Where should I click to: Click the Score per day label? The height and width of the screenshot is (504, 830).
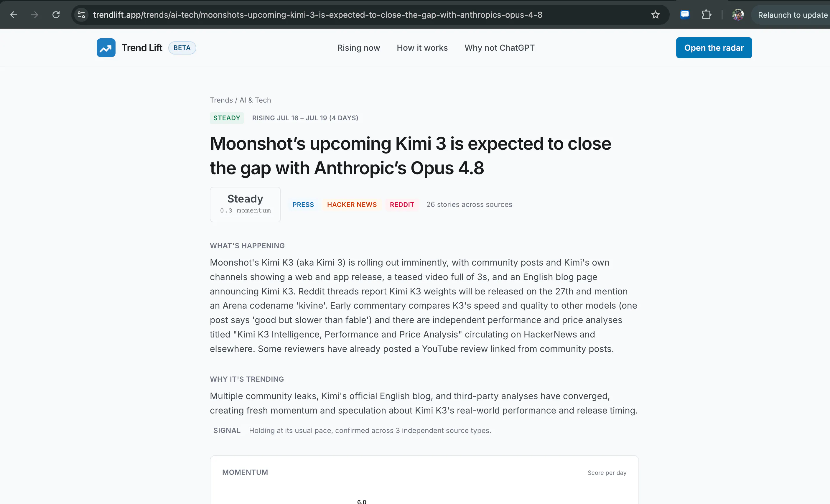[x=607, y=472]
